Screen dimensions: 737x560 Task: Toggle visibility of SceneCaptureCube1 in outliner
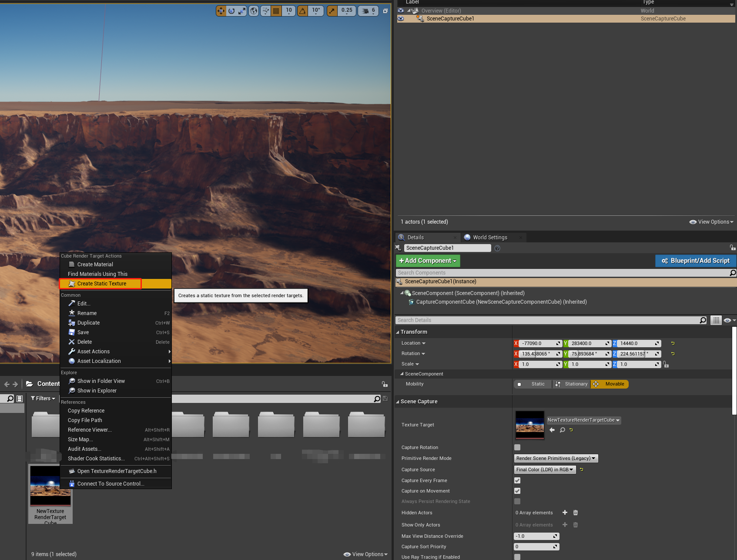click(x=401, y=19)
